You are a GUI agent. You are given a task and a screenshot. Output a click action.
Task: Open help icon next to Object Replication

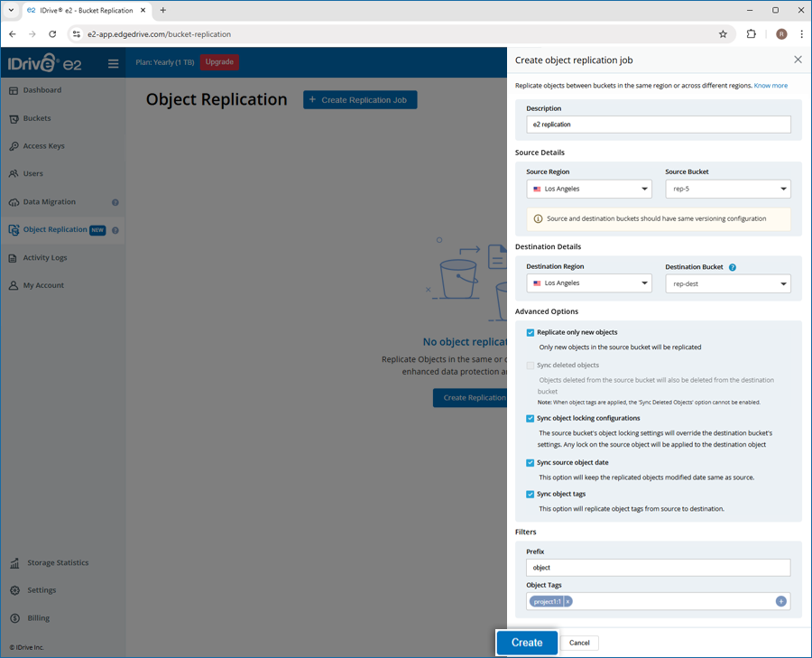115,230
